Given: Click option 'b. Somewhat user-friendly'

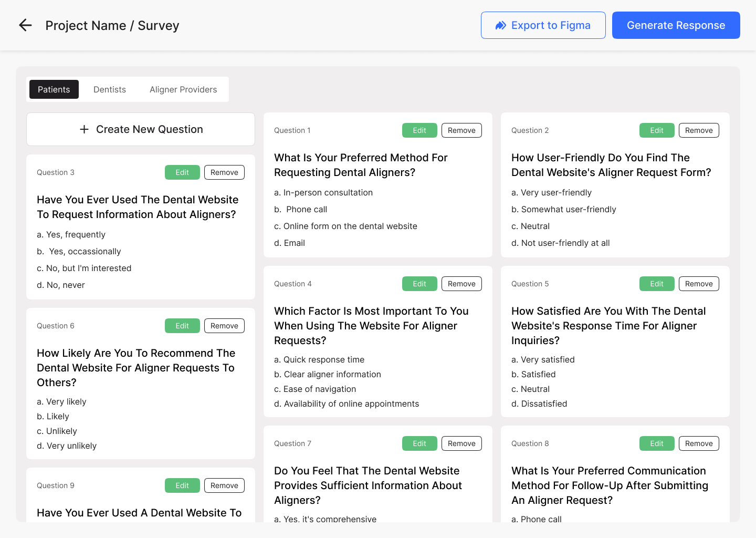Looking at the screenshot, I should [564, 210].
